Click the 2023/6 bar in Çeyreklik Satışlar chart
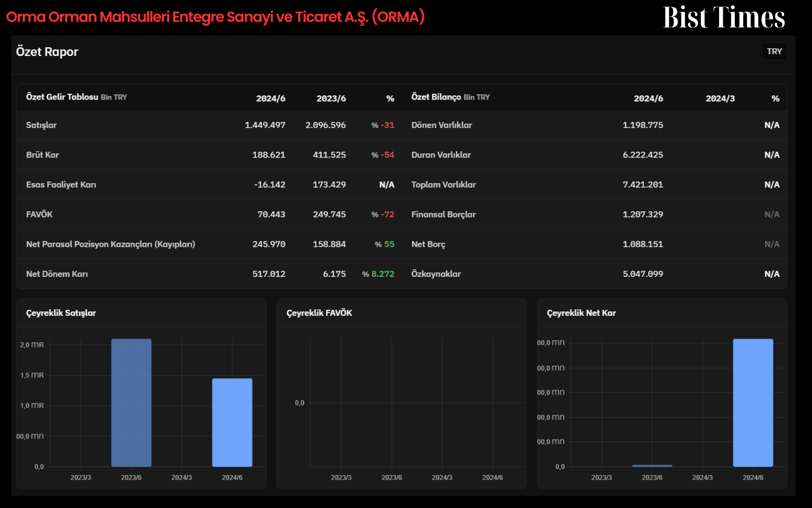The width and height of the screenshot is (812, 508). (x=131, y=403)
